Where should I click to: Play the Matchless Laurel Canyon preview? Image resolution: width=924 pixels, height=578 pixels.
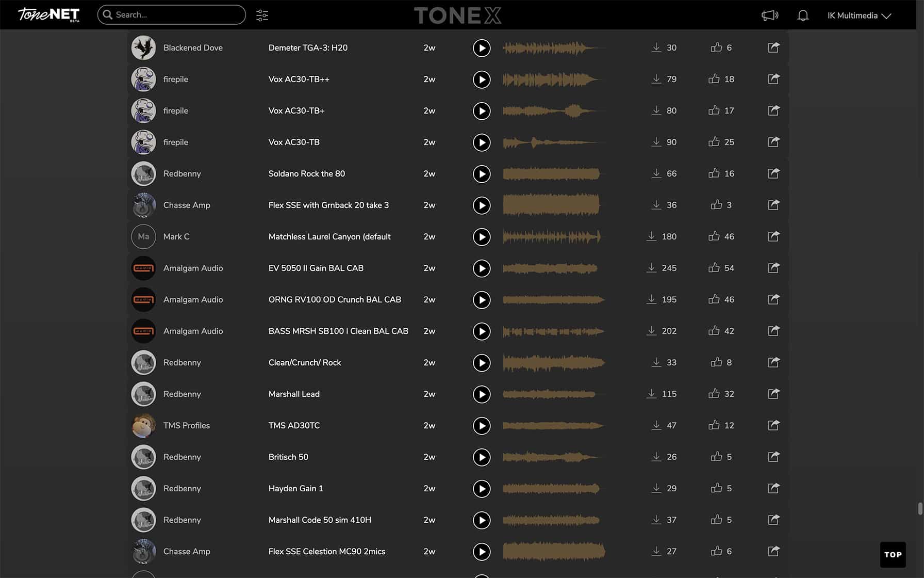(482, 237)
